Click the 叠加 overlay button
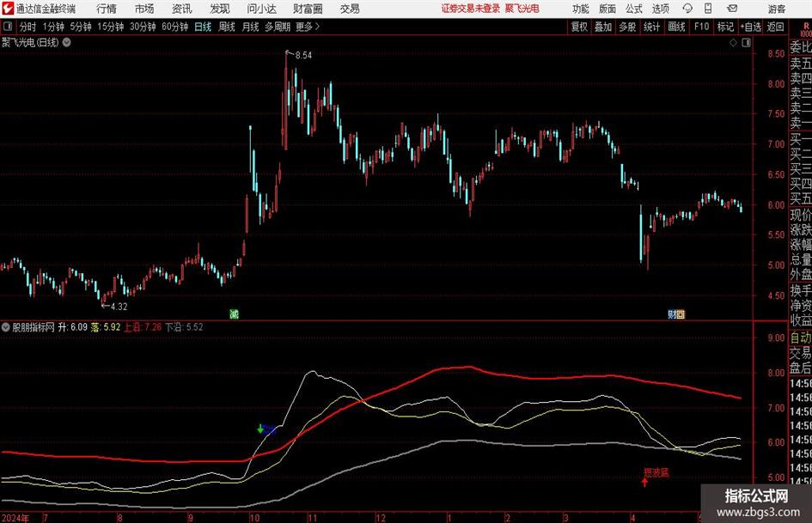 603,27
